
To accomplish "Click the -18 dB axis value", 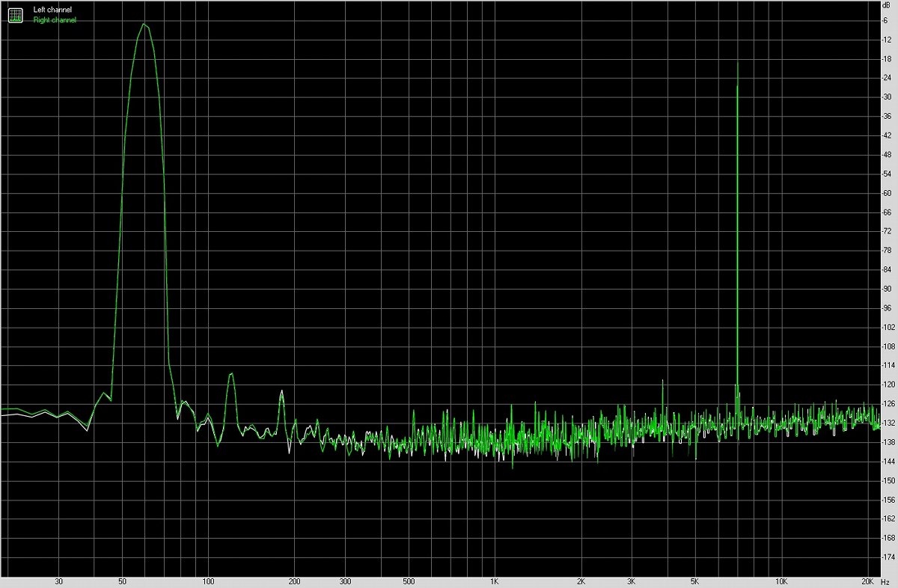I will point(888,58).
